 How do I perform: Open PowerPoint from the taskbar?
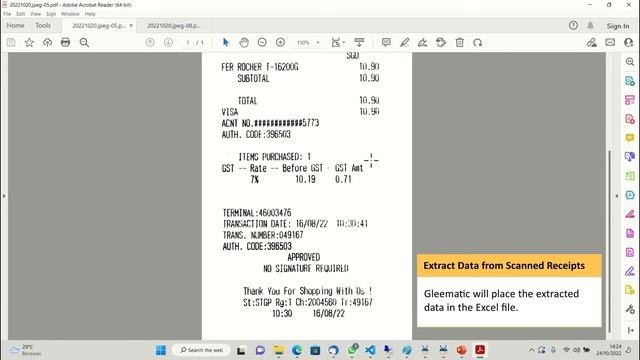point(462,350)
